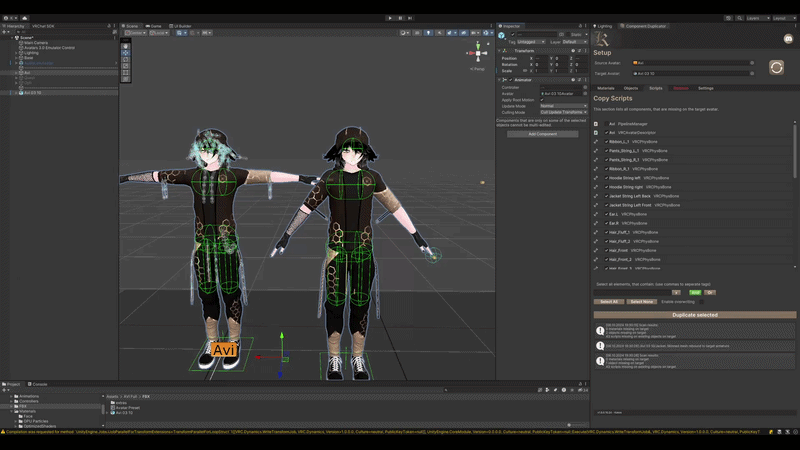Uncheck the Ribbon_L_1 VRCPhysBone checkbox
The image size is (800, 450).
607,142
